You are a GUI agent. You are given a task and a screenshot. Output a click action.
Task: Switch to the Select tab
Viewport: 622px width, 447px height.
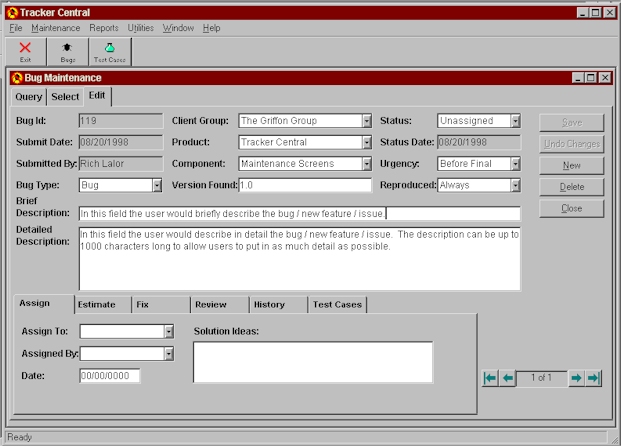(x=65, y=97)
